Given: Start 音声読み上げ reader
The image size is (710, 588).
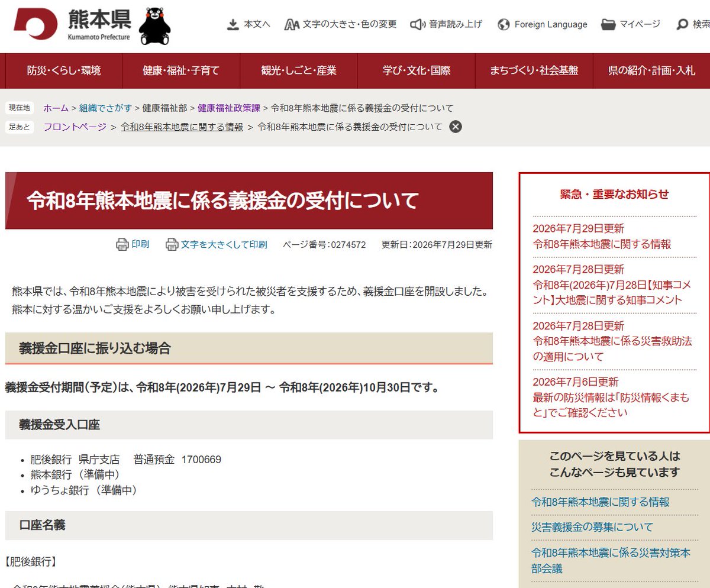Looking at the screenshot, I should pos(456,24).
